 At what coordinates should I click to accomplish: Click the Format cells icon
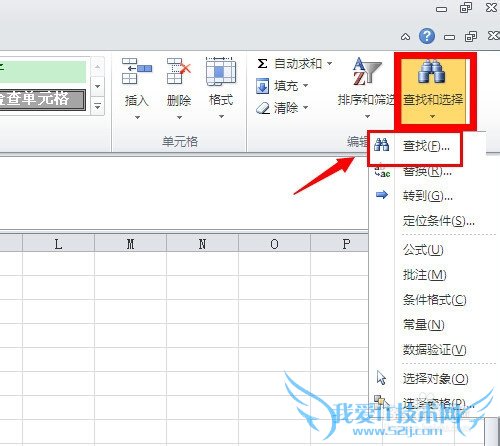(221, 71)
